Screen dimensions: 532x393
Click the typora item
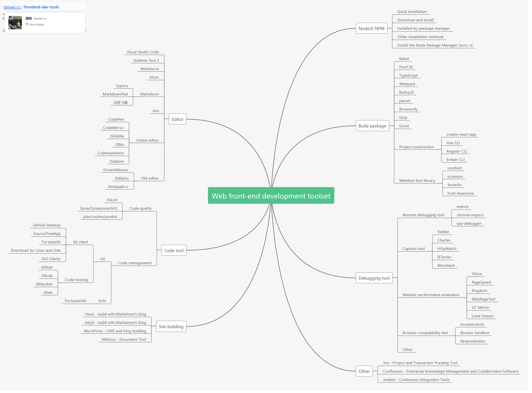pos(123,86)
